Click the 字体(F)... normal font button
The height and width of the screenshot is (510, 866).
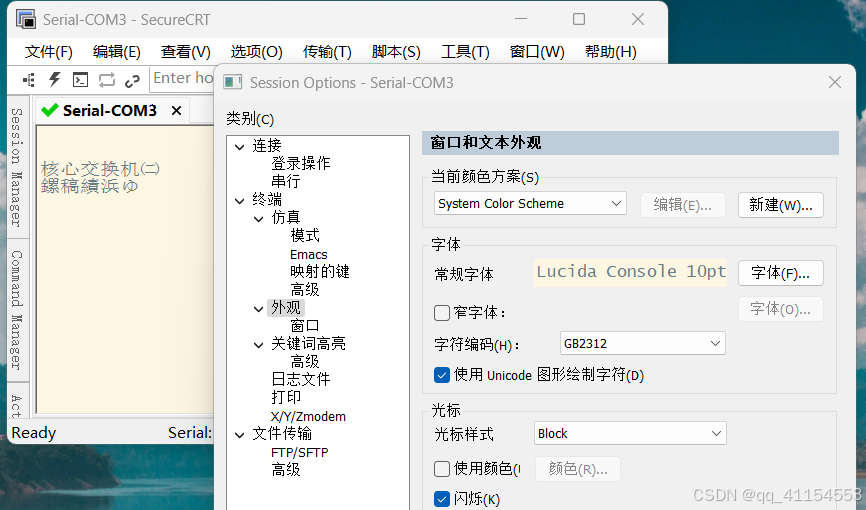pos(781,273)
